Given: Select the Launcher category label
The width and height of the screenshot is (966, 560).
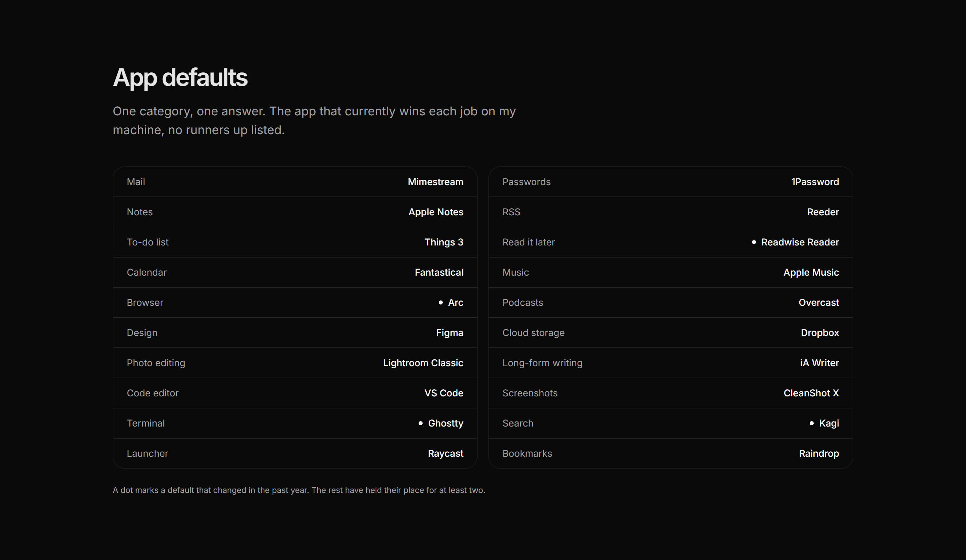Looking at the screenshot, I should click(148, 453).
